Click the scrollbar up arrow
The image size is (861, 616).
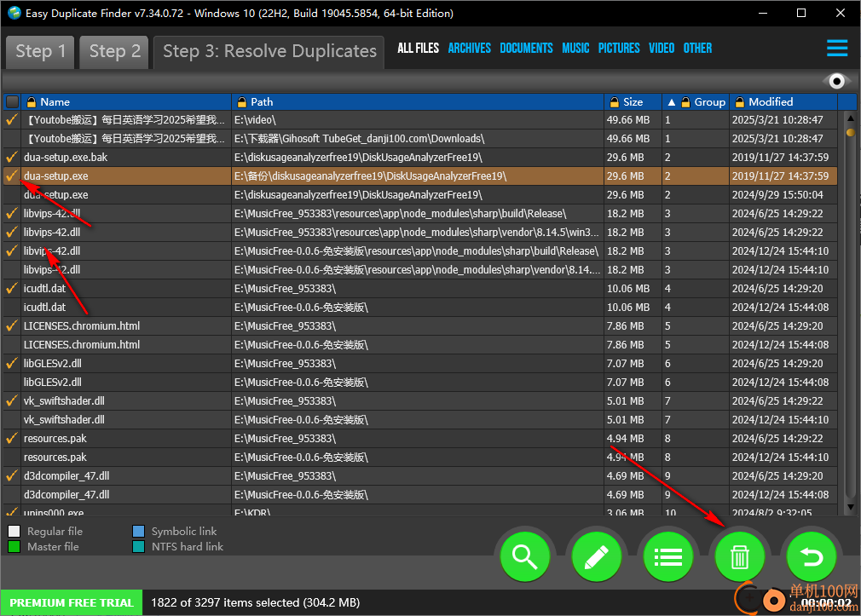coord(850,118)
